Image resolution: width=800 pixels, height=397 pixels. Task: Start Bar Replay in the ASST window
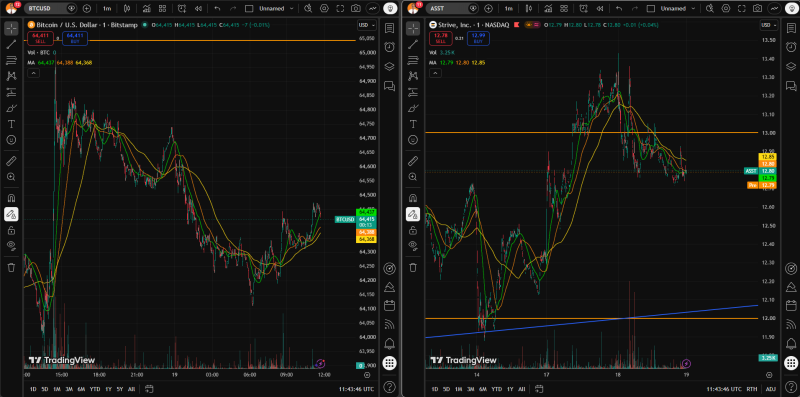click(x=601, y=9)
